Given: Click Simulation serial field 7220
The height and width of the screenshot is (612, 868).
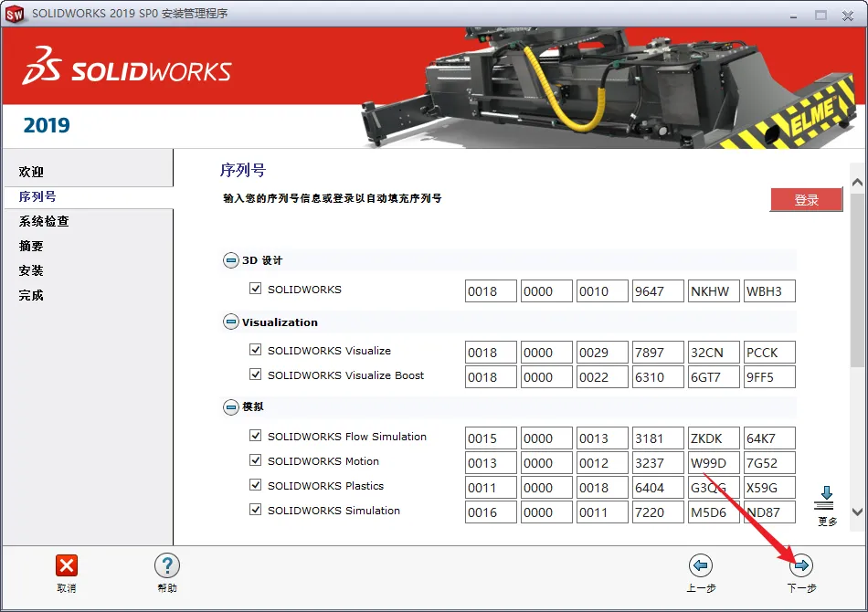Looking at the screenshot, I should pyautogui.click(x=658, y=512).
